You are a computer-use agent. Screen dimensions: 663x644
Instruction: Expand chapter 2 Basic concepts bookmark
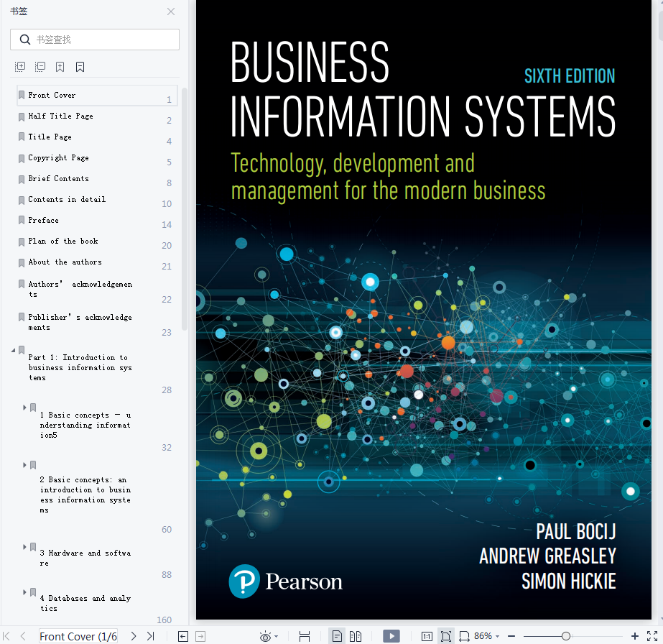(24, 465)
